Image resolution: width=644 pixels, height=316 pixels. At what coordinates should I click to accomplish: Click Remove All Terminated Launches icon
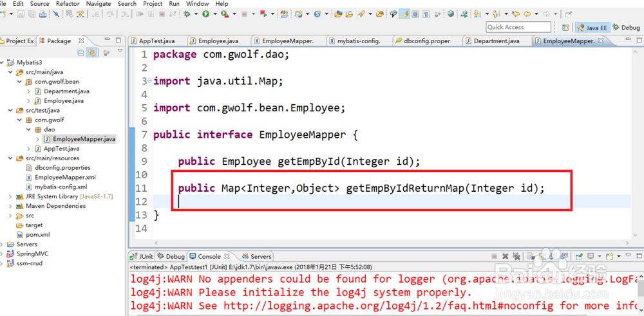coord(516,256)
